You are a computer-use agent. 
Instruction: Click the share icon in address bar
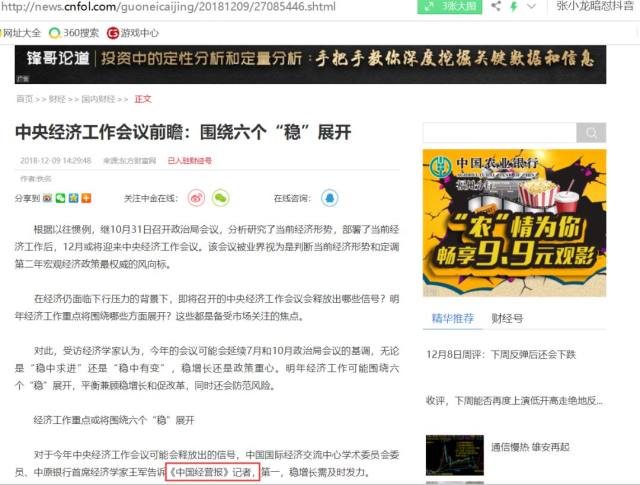point(496,6)
